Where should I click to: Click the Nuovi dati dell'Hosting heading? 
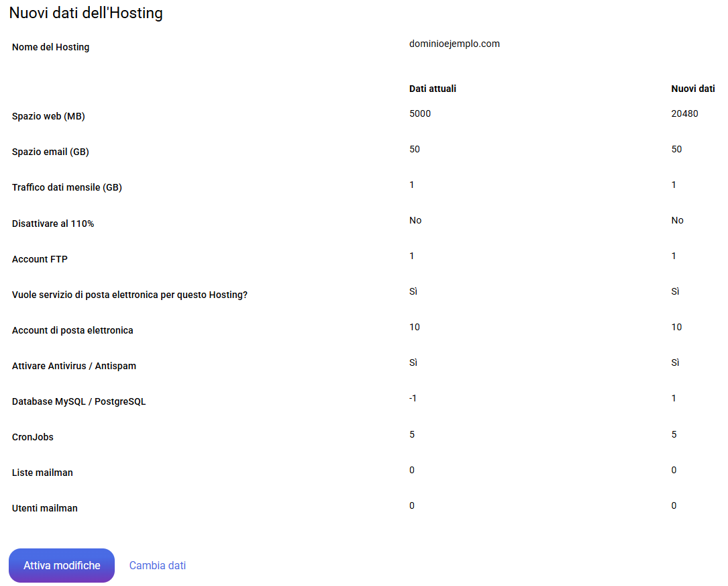(86, 13)
